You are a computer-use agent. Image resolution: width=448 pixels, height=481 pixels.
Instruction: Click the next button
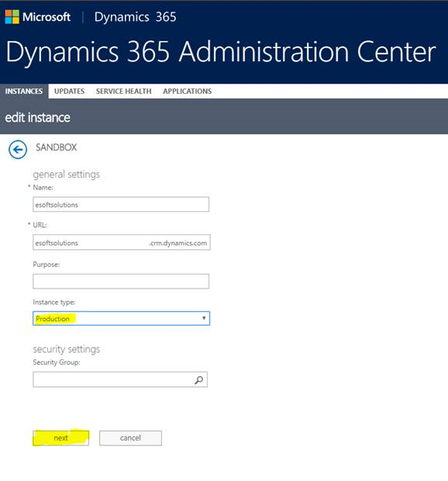[61, 438]
